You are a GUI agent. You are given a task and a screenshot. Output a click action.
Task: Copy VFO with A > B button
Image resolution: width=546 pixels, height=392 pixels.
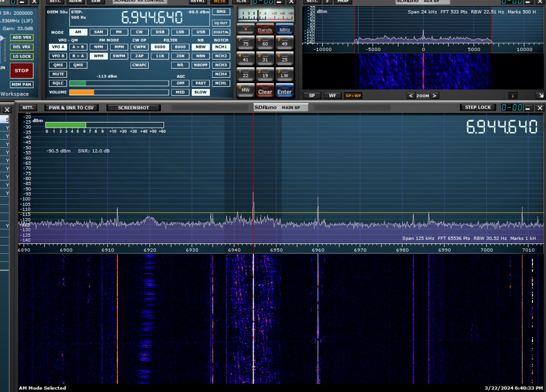click(78, 47)
